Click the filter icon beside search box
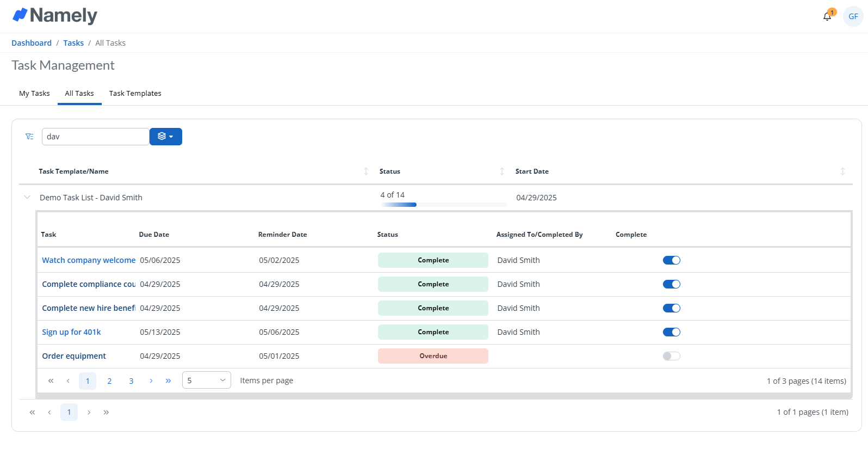The height and width of the screenshot is (454, 868). point(29,137)
